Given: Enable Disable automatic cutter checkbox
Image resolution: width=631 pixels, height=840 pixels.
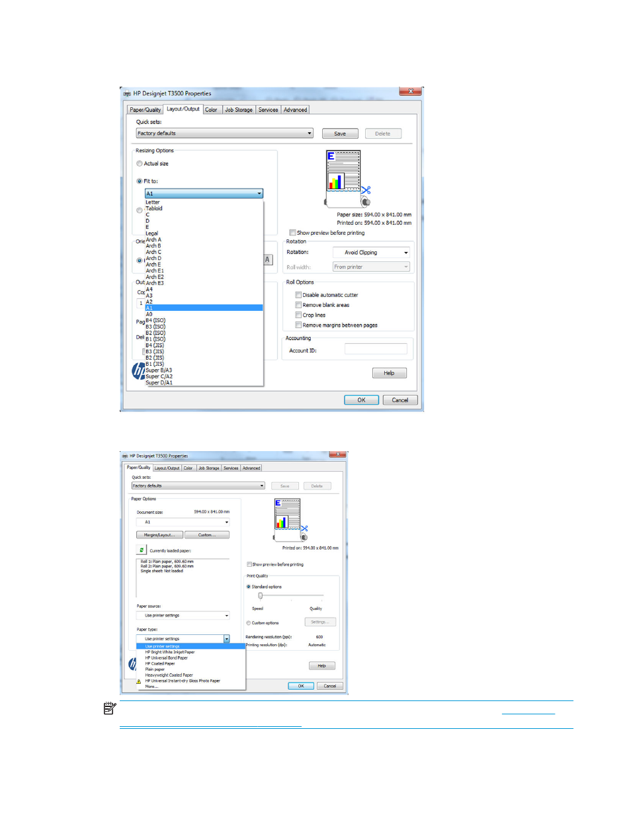Looking at the screenshot, I should (x=298, y=295).
